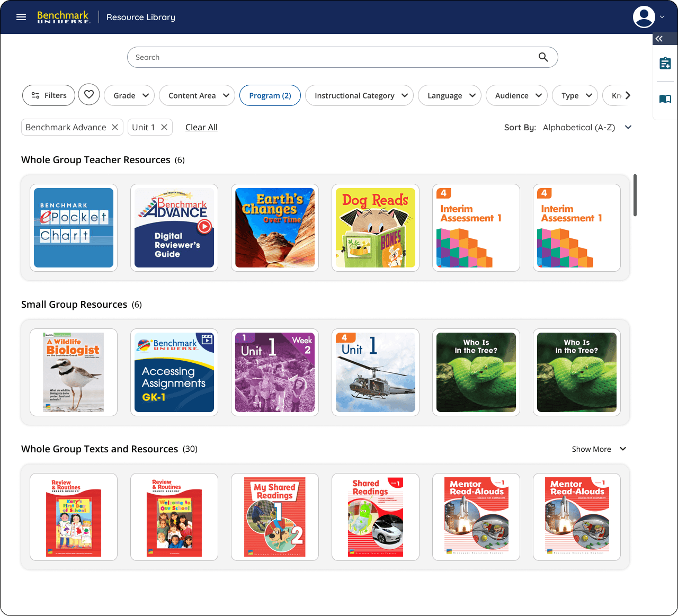Click Show More for Whole Group Texts
Viewport: 678px width, 616px height.
(x=599, y=449)
